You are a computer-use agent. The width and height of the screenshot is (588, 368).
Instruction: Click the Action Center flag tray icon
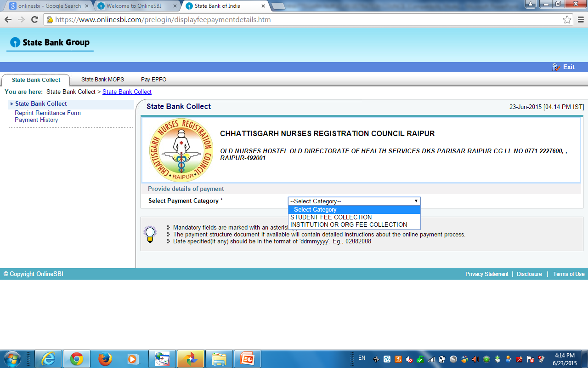coord(531,359)
